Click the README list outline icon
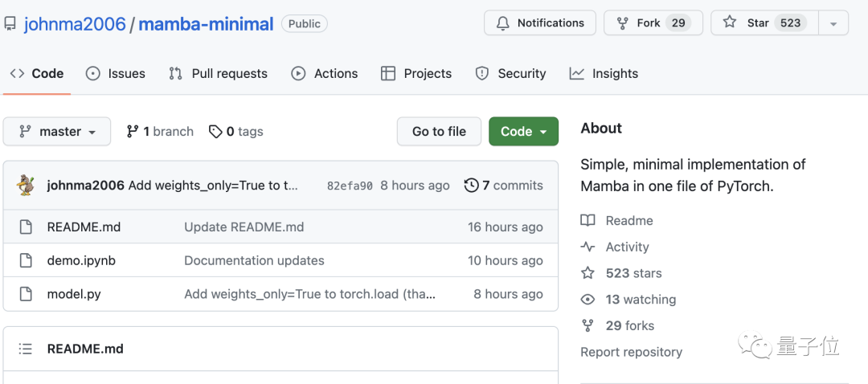 26,349
